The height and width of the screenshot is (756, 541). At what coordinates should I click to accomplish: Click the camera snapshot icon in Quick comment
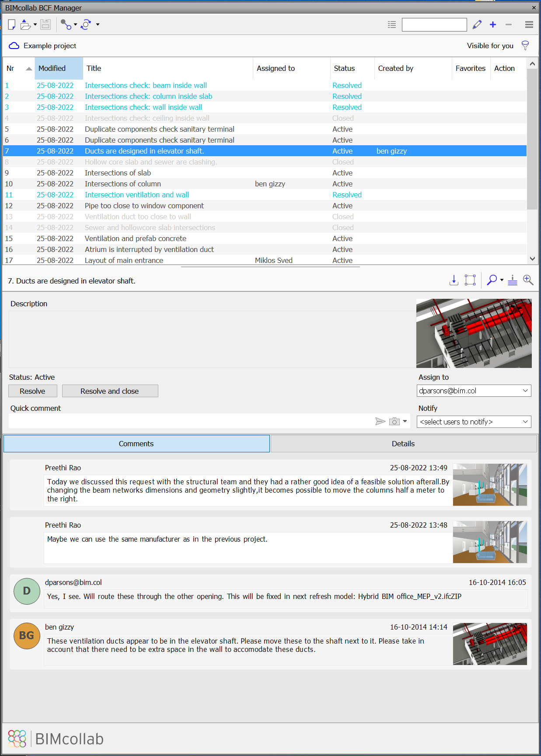point(394,421)
